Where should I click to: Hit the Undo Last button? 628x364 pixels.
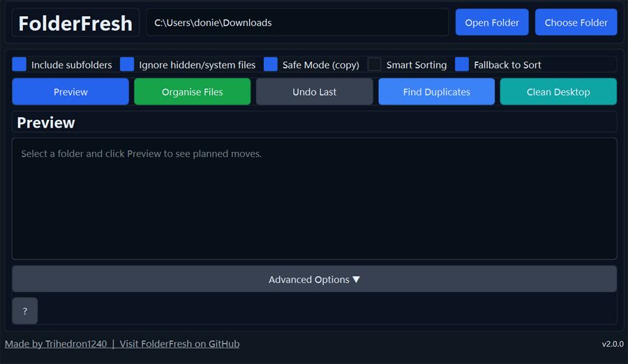tap(314, 91)
